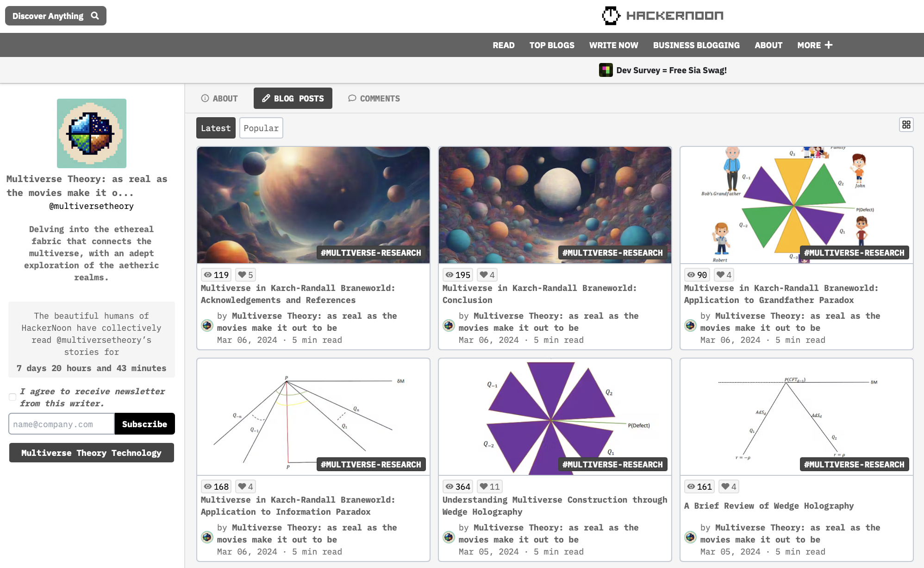Toggle the grid layout view icon
Image resolution: width=924 pixels, height=568 pixels.
click(906, 125)
